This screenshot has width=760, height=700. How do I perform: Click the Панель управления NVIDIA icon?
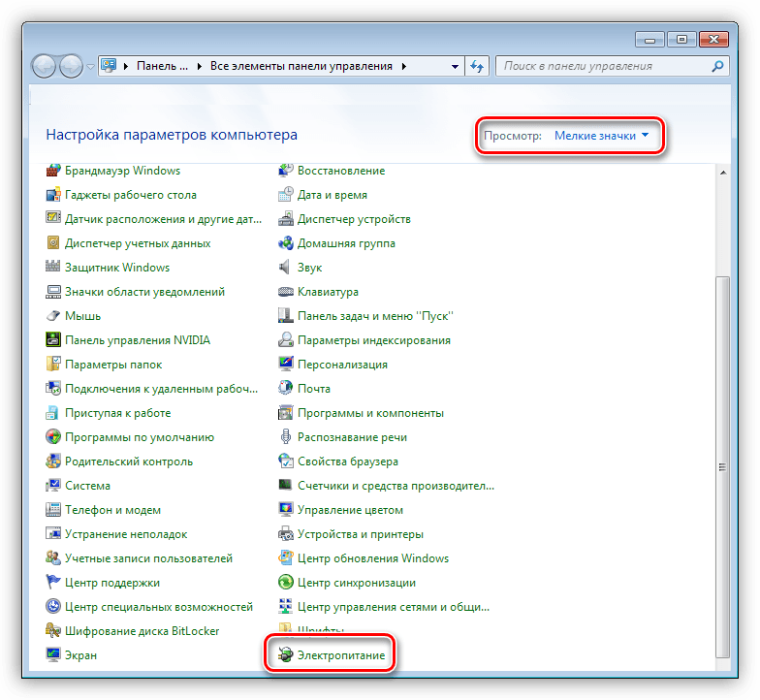click(52, 340)
